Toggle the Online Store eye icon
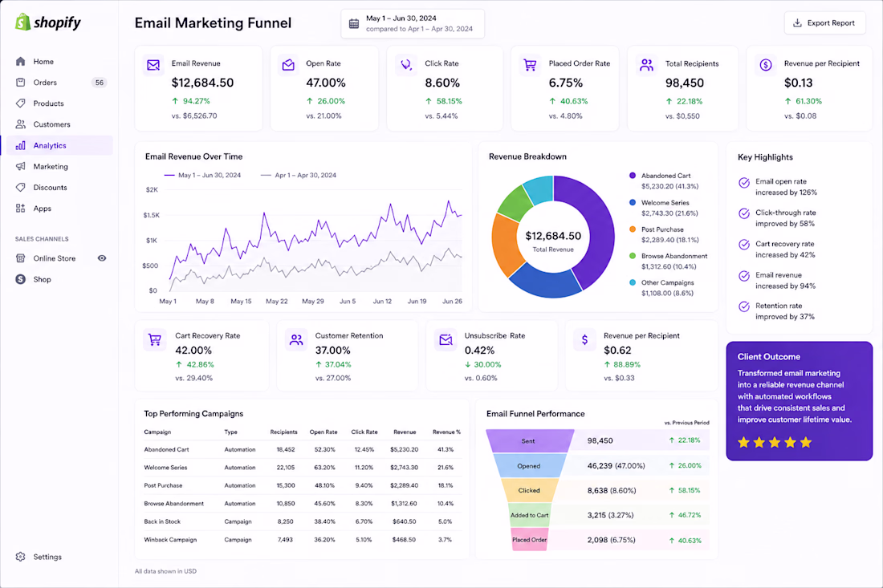Screen dimensions: 883x588 (x=102, y=258)
